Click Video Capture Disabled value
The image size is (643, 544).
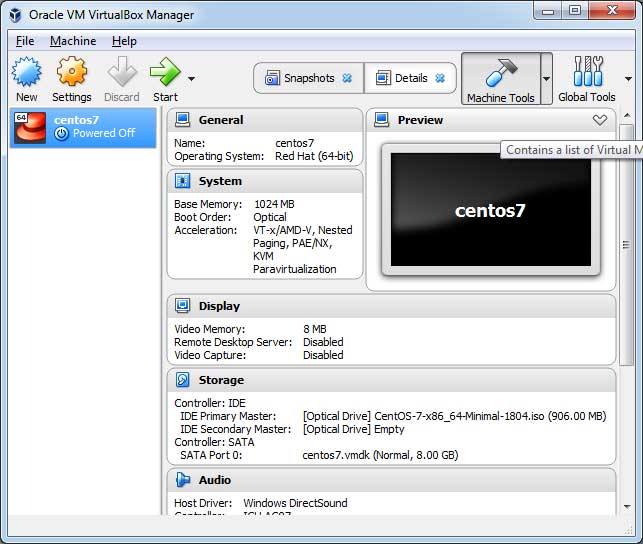(x=323, y=355)
